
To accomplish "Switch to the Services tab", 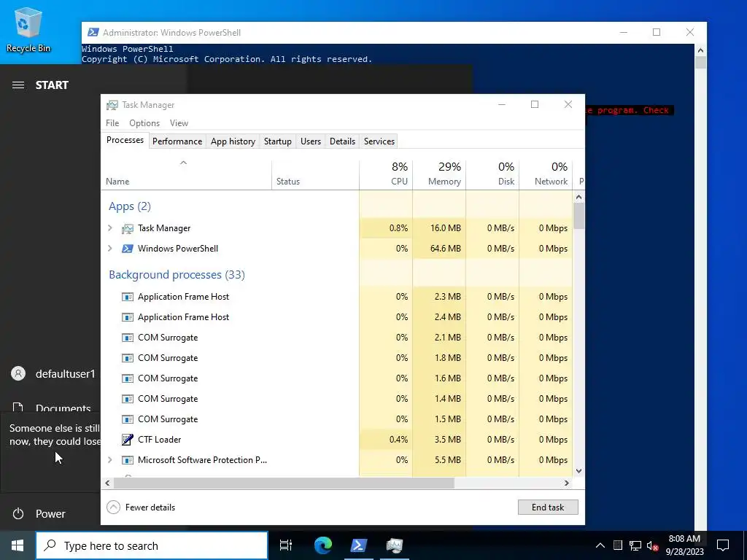I will point(379,141).
